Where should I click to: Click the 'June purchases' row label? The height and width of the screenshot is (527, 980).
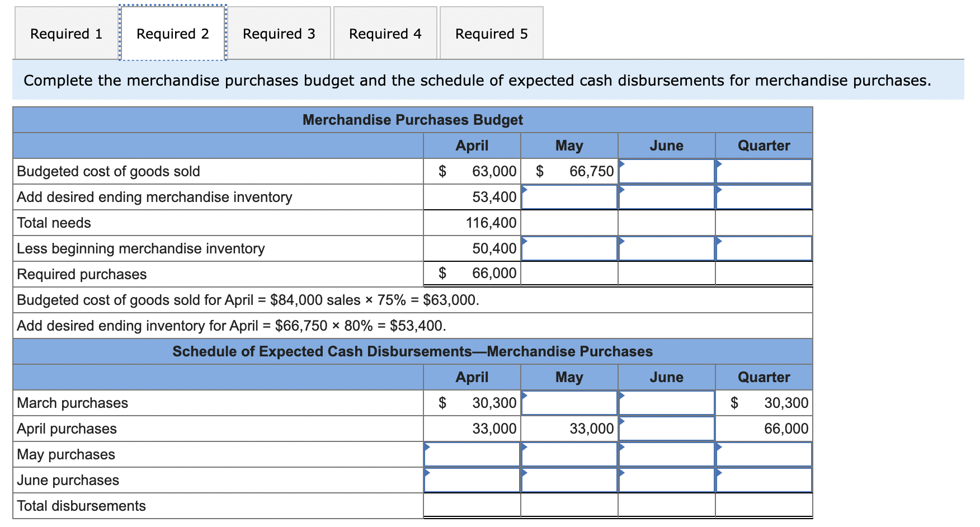[x=68, y=480]
